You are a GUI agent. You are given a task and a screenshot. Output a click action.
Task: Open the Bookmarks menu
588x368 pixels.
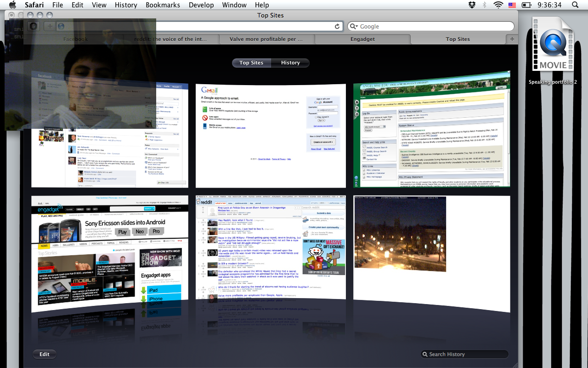click(163, 5)
